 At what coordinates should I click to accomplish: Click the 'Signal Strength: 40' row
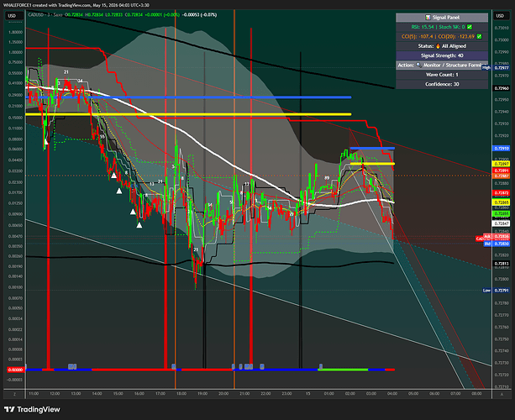pos(442,55)
